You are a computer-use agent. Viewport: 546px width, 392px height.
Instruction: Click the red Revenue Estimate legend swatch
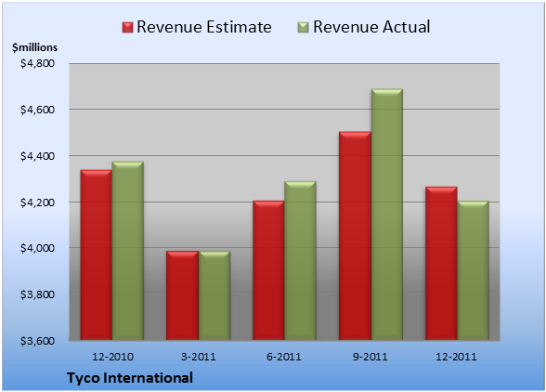click(127, 28)
